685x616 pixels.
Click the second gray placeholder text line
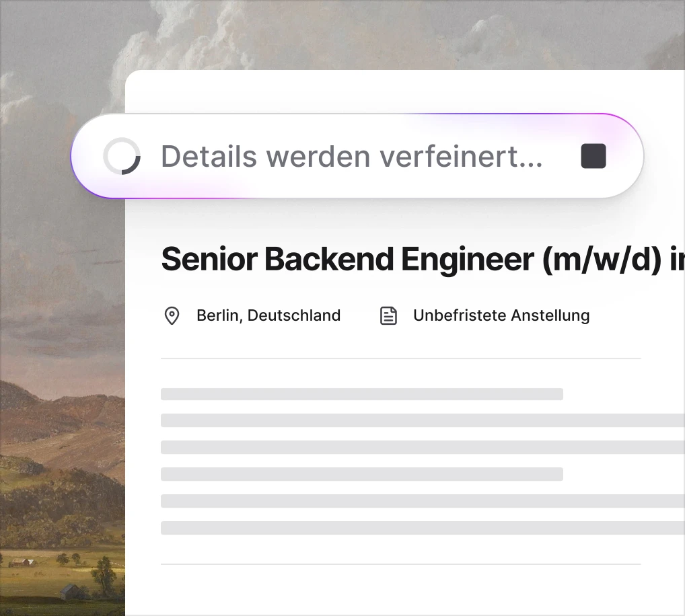point(423,420)
